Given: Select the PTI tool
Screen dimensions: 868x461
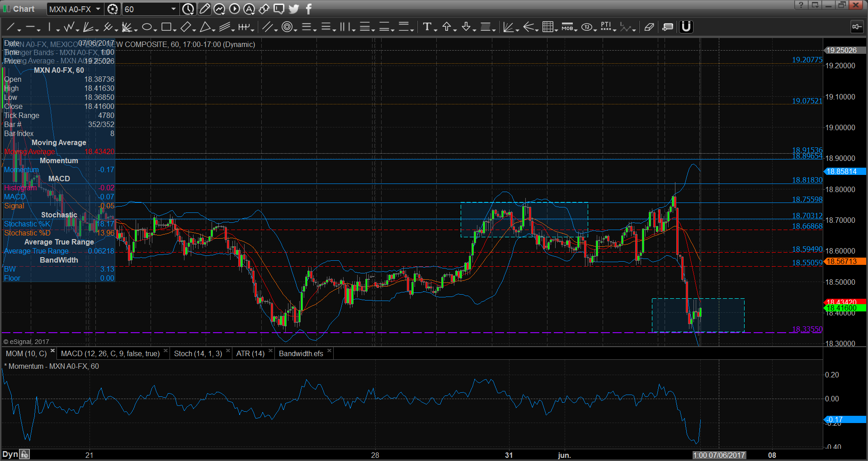Looking at the screenshot, I should [x=606, y=27].
